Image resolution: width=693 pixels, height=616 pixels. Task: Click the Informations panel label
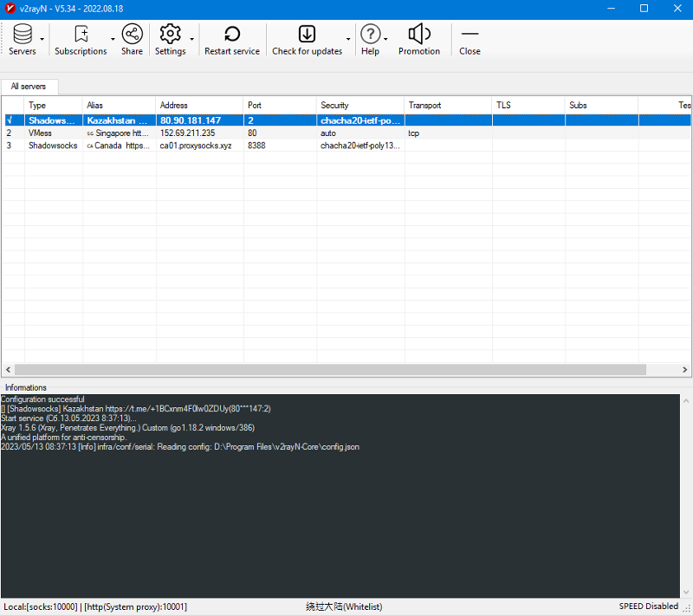pos(26,387)
